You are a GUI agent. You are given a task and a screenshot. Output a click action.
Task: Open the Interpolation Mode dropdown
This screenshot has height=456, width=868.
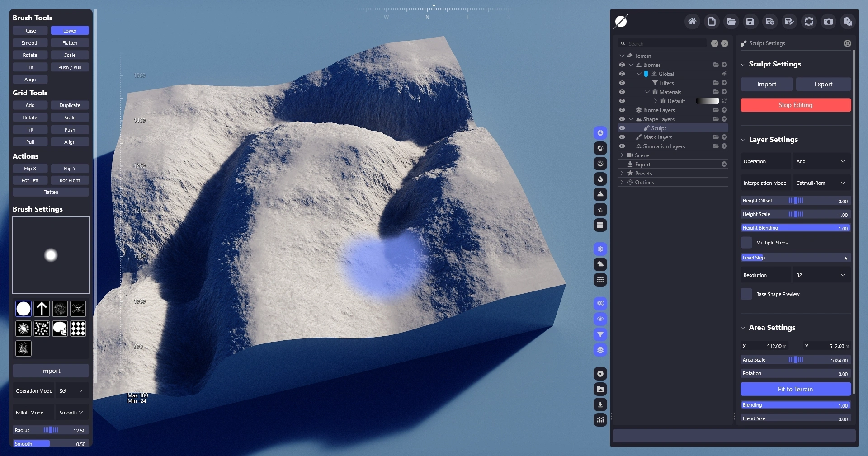[x=821, y=183]
